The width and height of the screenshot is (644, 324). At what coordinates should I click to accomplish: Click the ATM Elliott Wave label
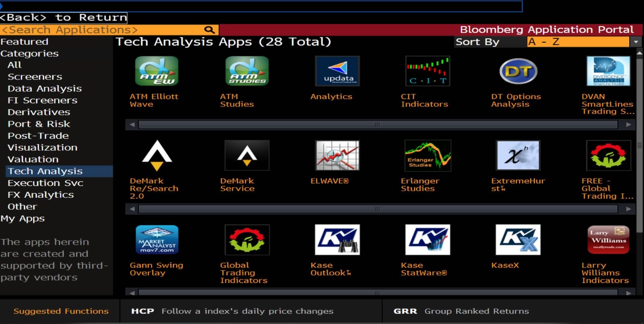pos(154,100)
